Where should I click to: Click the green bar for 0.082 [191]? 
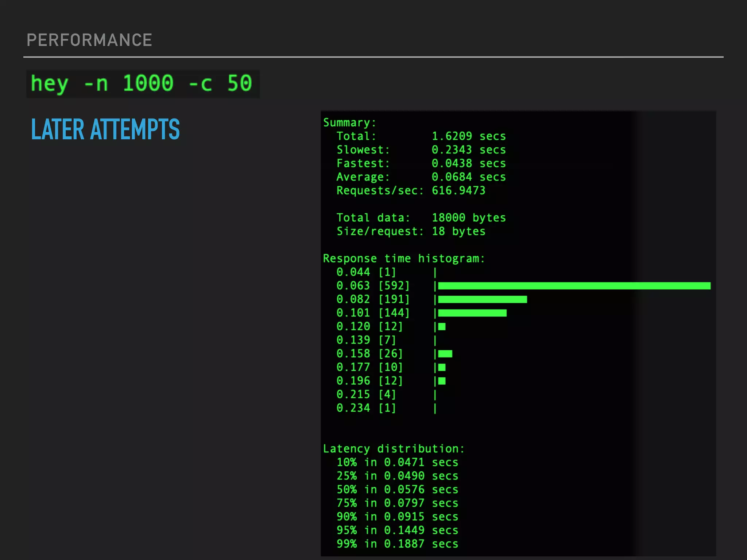[482, 300]
